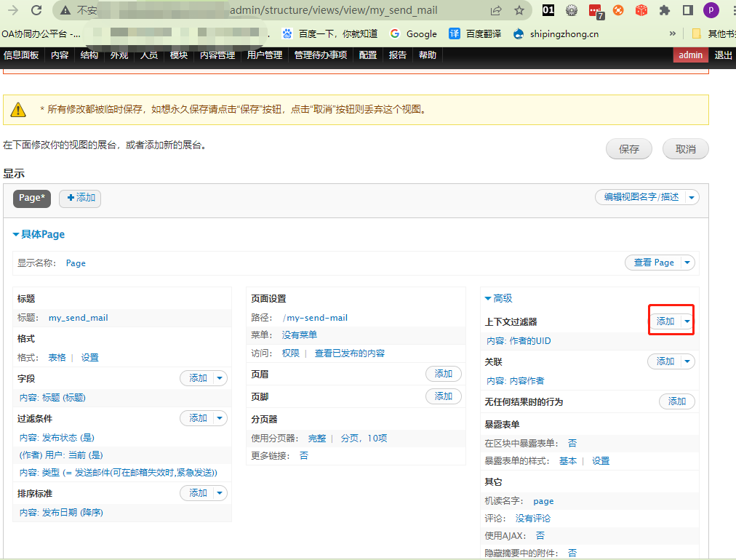Expand the 查看 Page dropdown arrow
Screen dimensions: 736x560
tap(687, 263)
